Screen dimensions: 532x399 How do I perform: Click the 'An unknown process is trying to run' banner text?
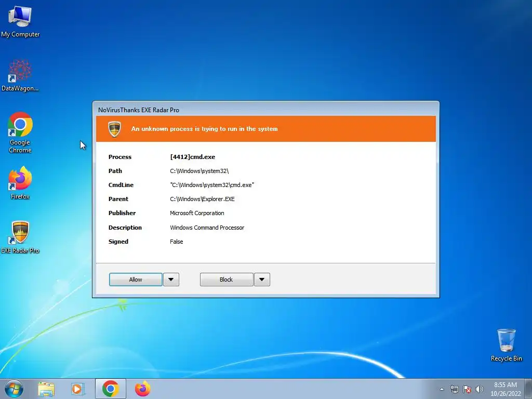tap(204, 129)
